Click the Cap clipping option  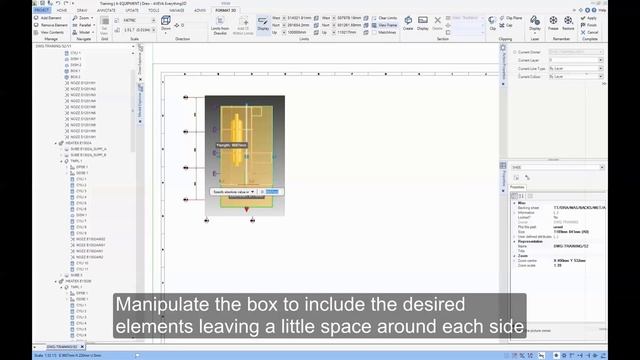[506, 25]
